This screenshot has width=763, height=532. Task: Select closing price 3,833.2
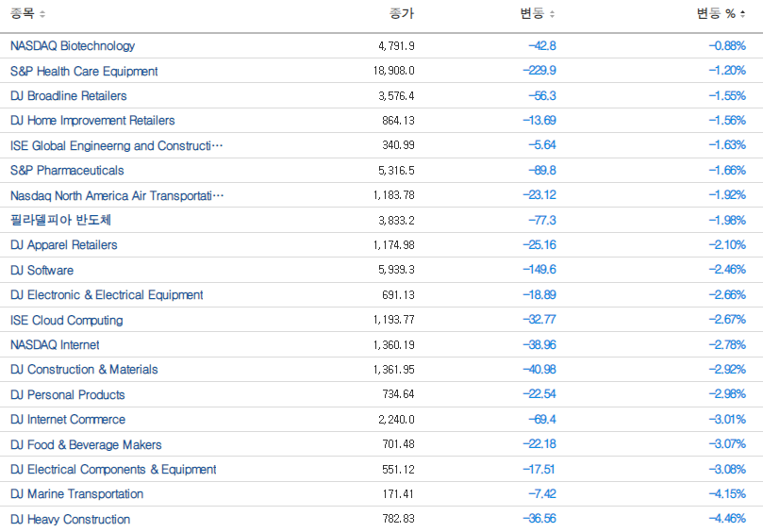click(x=396, y=220)
